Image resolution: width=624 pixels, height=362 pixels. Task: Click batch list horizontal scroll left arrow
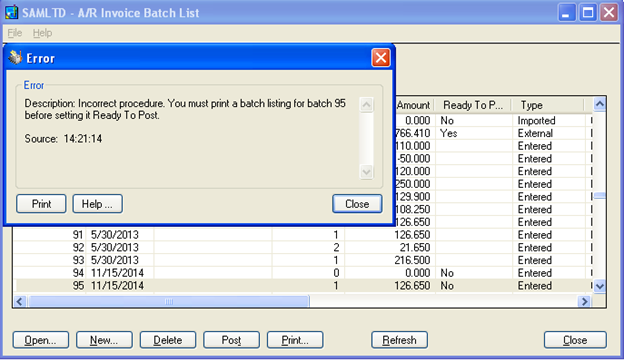click(x=20, y=302)
